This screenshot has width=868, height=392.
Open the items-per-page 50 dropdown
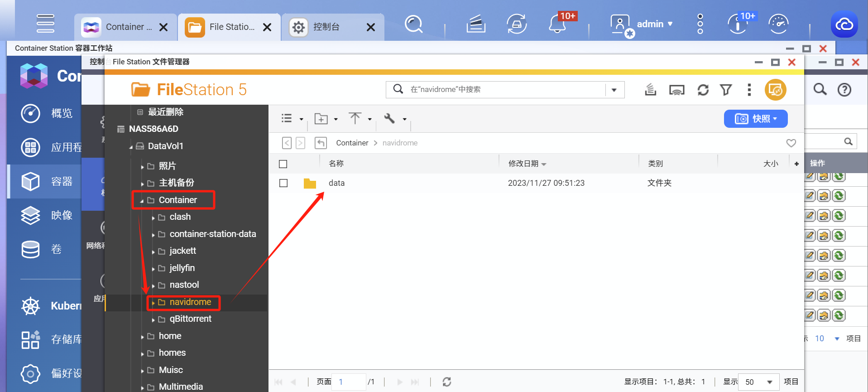click(758, 382)
